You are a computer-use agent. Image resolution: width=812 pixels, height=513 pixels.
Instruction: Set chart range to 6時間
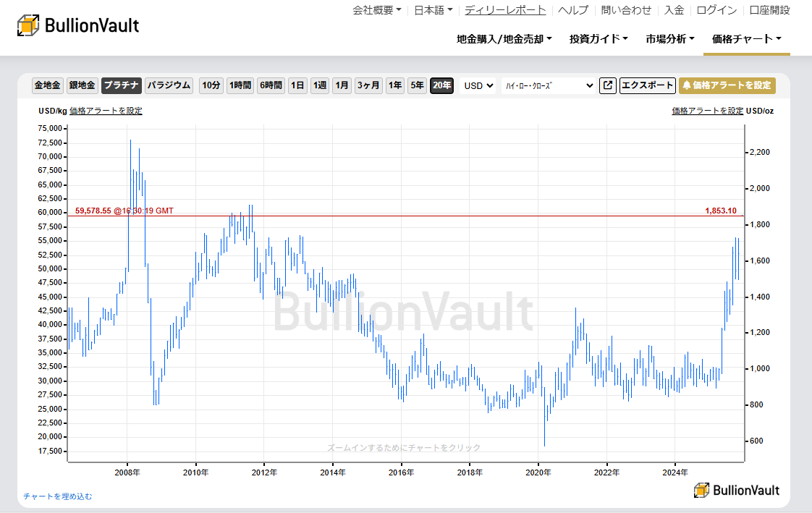pyautogui.click(x=271, y=85)
